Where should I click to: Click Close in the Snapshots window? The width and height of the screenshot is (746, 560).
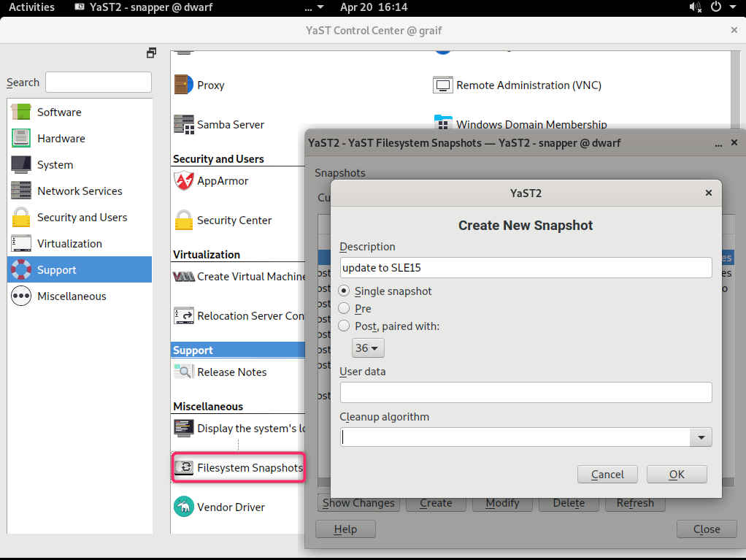click(x=707, y=529)
